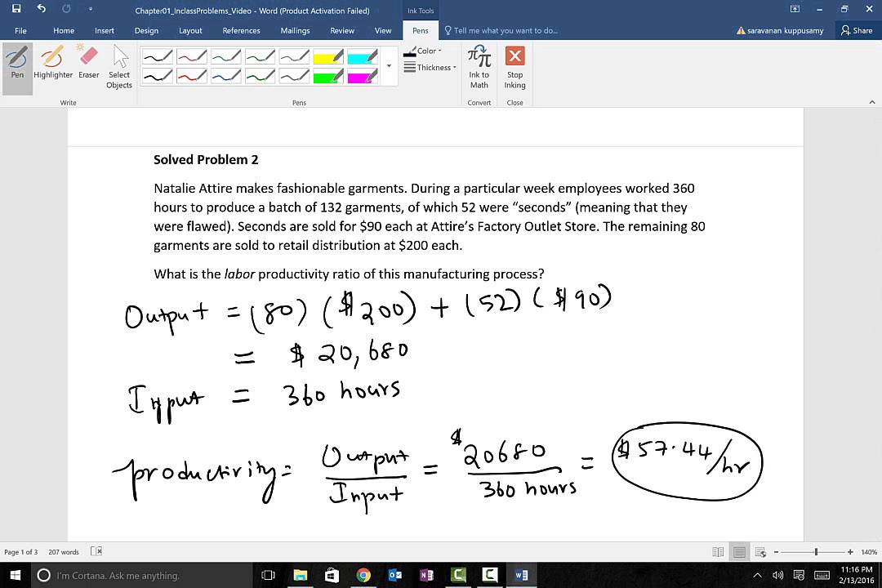Image resolution: width=882 pixels, height=588 pixels.
Task: Switch to the View tab
Action: (x=383, y=30)
